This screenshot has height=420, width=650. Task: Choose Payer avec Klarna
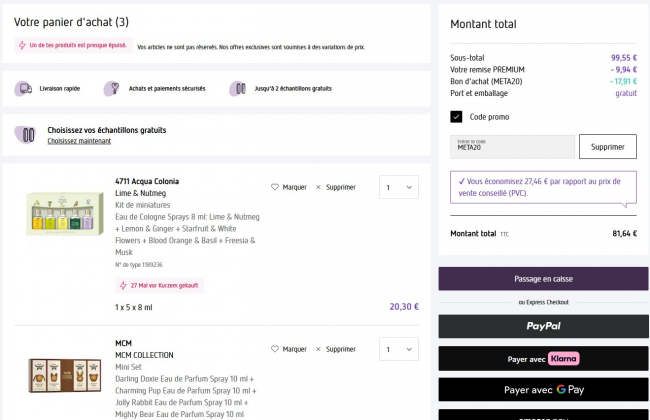(543, 358)
